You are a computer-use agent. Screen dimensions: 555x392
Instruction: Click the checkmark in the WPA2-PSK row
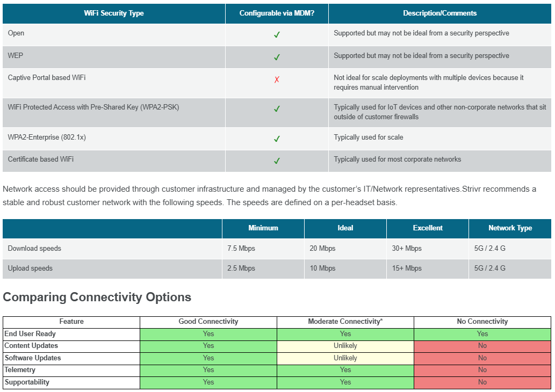[277, 108]
